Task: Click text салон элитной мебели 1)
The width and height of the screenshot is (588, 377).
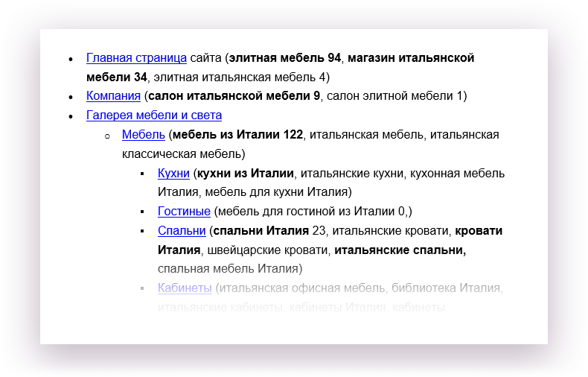Action: 397,96
